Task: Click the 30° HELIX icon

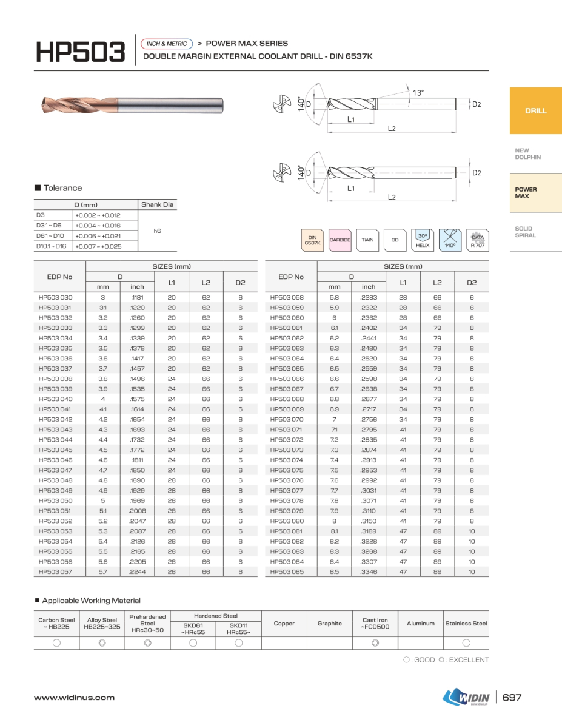Action: 423,240
